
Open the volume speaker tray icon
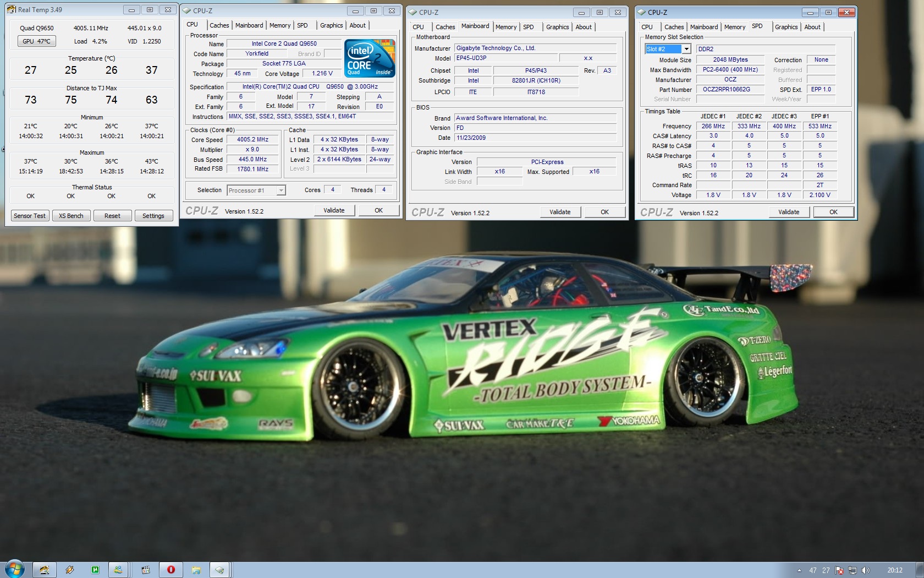[x=866, y=570]
